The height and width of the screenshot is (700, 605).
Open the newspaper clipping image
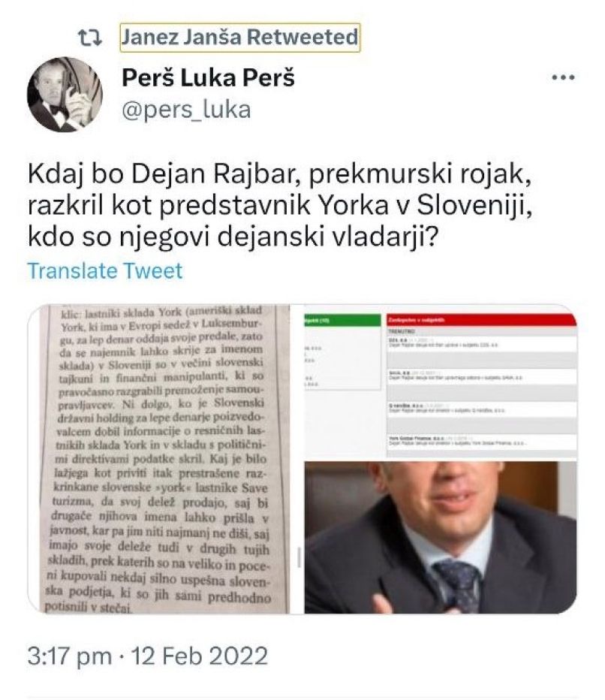pyautogui.click(x=159, y=459)
